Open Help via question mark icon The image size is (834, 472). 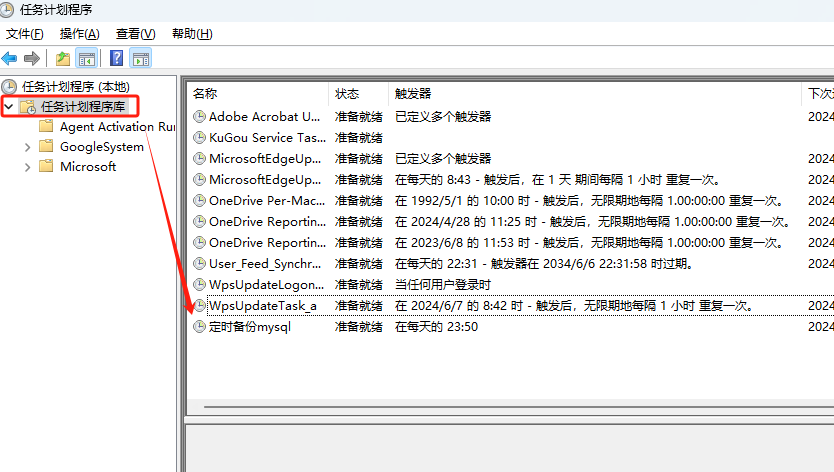(x=116, y=57)
